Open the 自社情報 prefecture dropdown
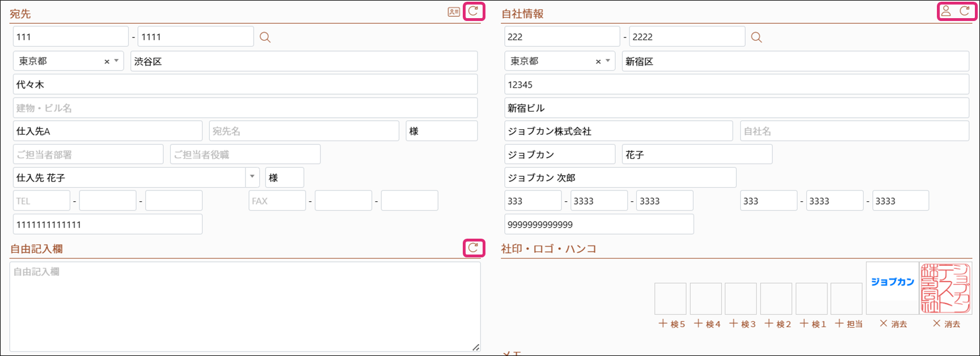Image resolution: width=980 pixels, height=356 pixels. 608,61
